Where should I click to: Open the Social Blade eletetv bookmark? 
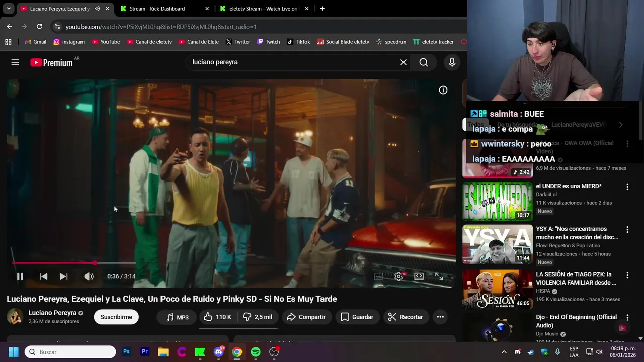(343, 42)
